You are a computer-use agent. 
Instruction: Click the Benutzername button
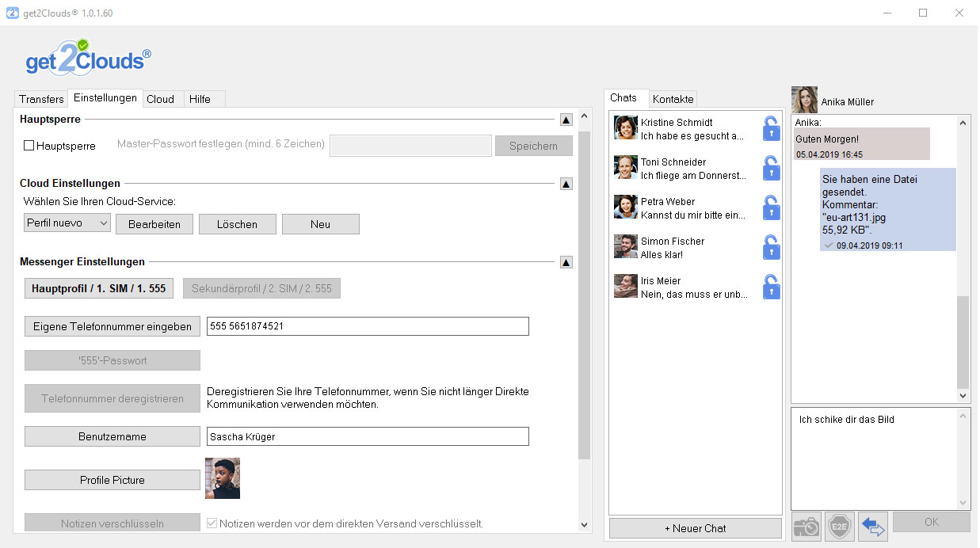click(x=112, y=436)
